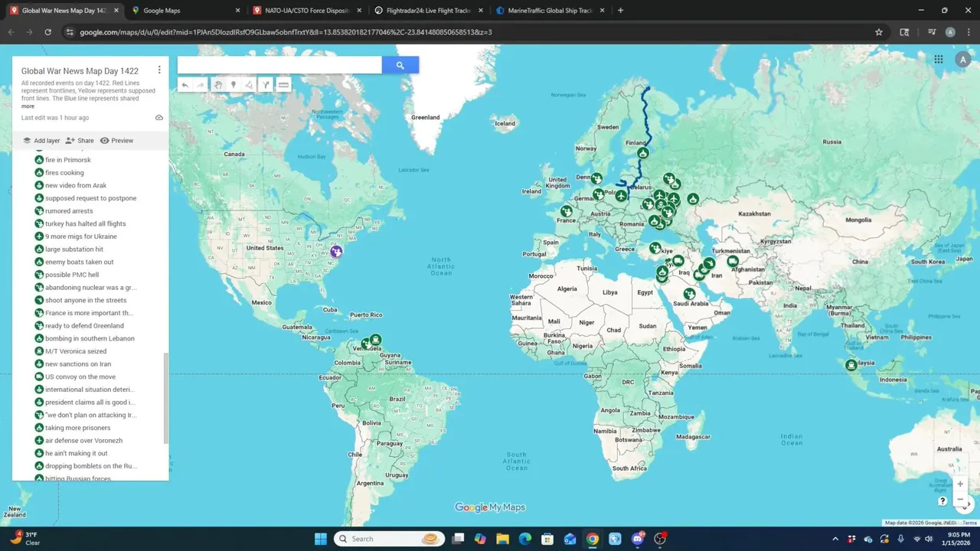Click the browser address bar URL

pos(286,32)
